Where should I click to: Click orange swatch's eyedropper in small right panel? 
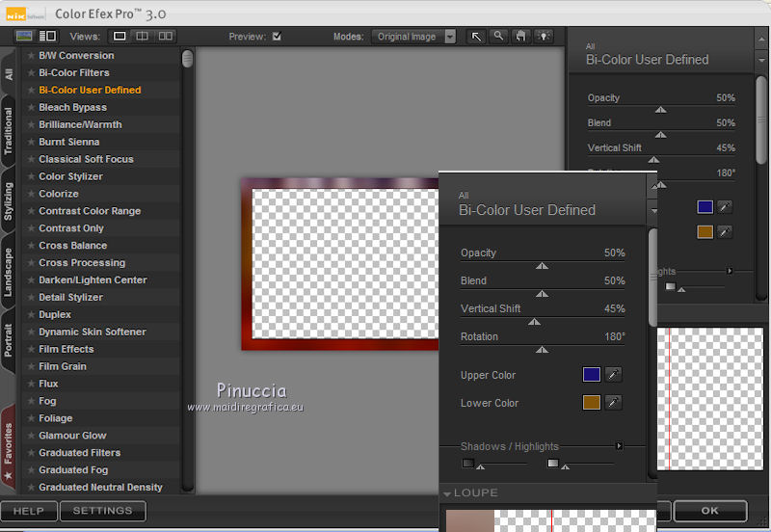pyautogui.click(x=725, y=231)
